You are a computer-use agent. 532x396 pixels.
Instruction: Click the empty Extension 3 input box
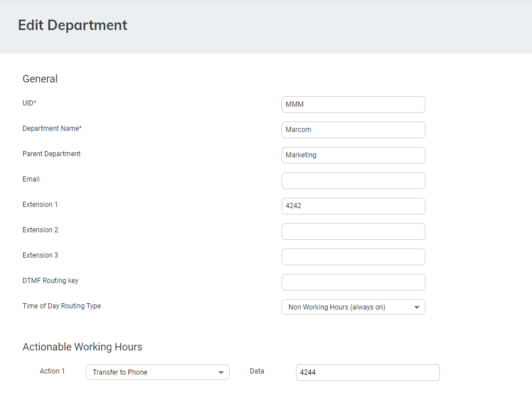pyautogui.click(x=353, y=257)
